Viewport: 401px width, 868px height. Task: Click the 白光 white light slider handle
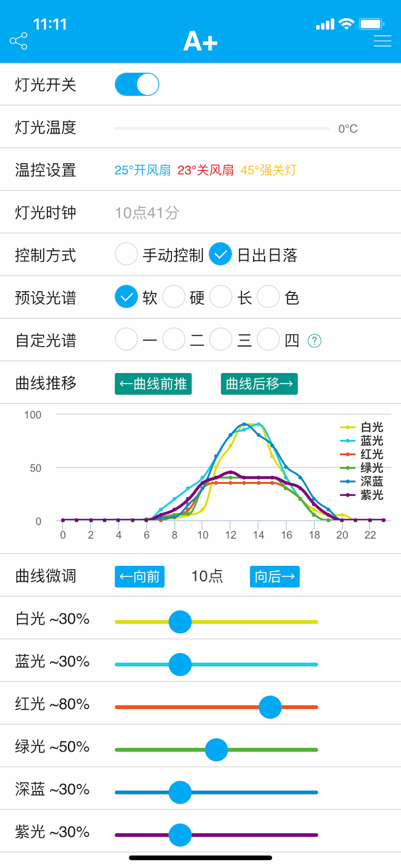[x=180, y=622]
